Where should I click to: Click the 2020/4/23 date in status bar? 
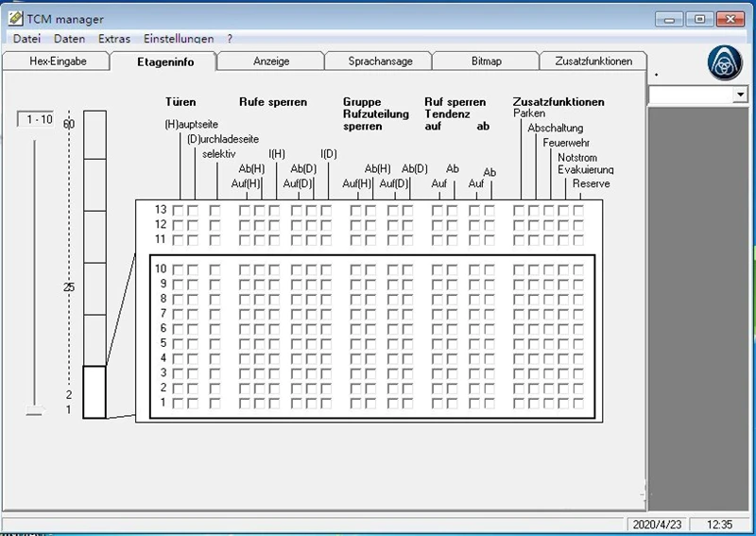657,525
